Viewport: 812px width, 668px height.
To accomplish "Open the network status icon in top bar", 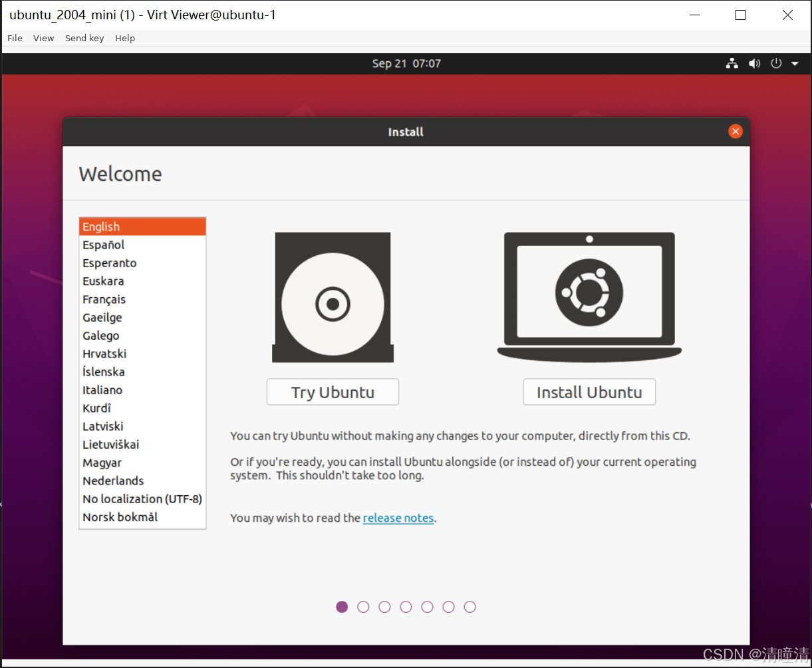I will click(x=732, y=64).
